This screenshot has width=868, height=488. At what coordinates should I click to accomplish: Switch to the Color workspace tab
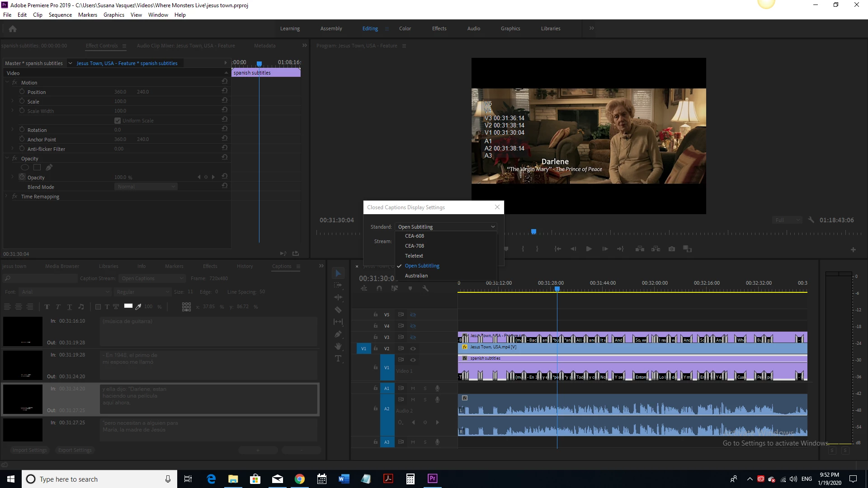tap(405, 28)
